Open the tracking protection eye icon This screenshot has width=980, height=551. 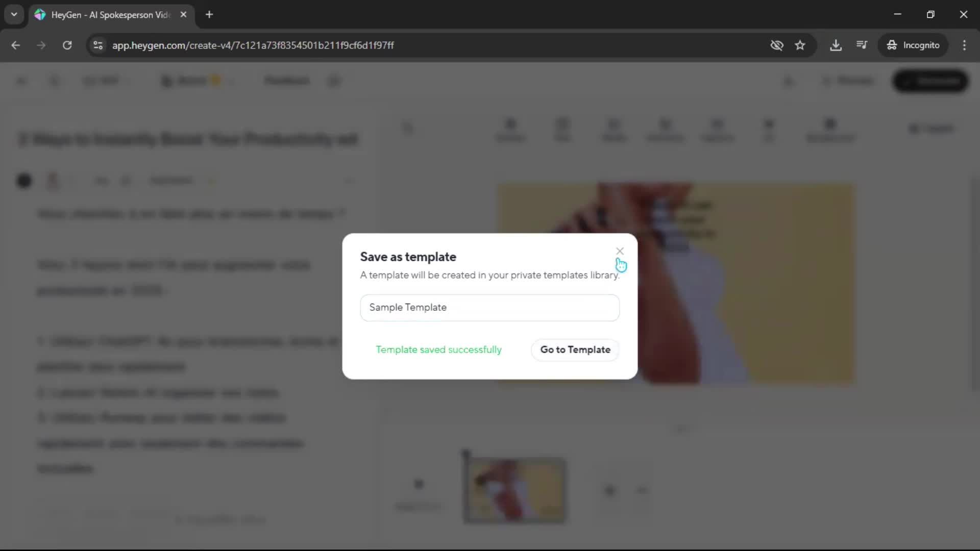tap(776, 45)
